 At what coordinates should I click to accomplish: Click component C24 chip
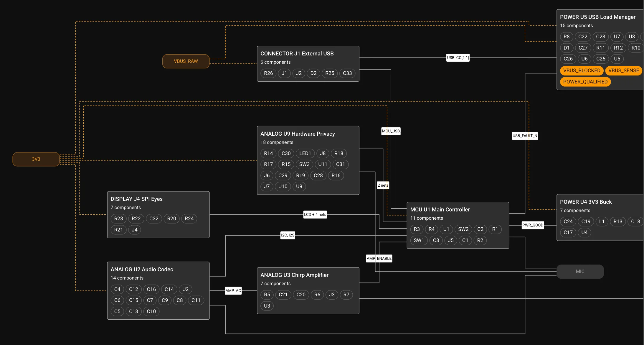pyautogui.click(x=568, y=222)
